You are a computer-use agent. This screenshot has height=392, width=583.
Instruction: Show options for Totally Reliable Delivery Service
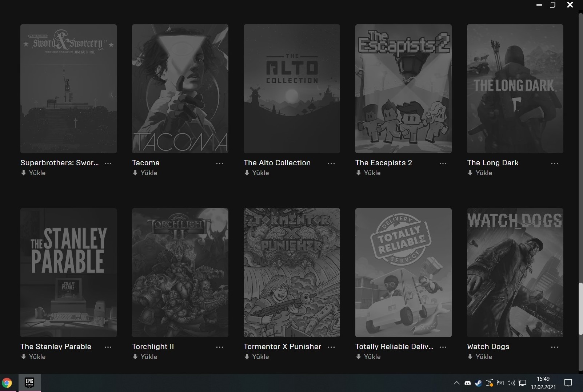tap(443, 347)
